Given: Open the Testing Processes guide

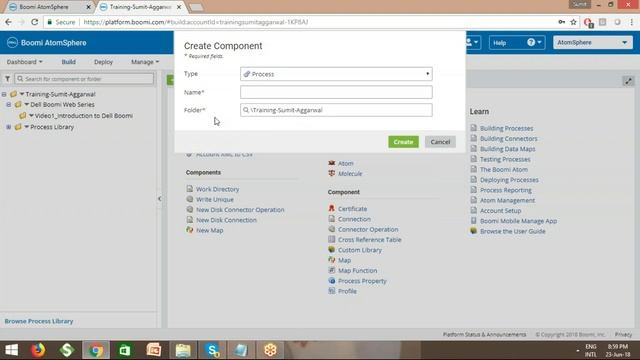Looking at the screenshot, I should [505, 159].
